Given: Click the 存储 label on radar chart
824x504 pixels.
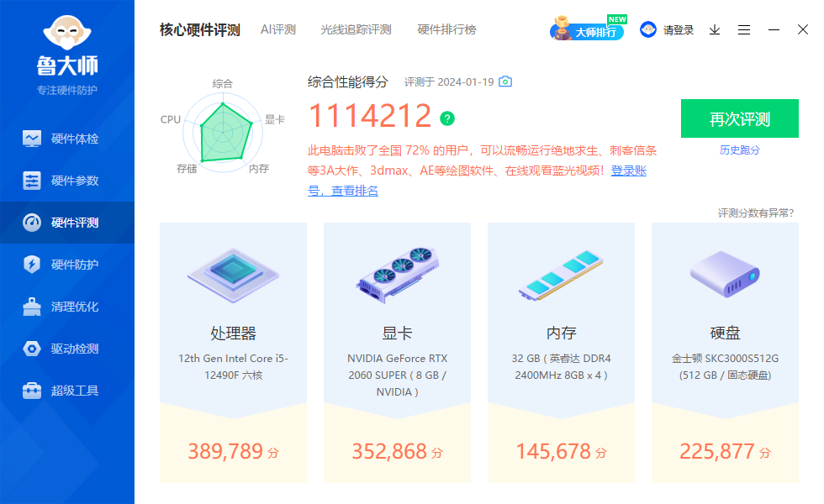Looking at the screenshot, I should (187, 169).
